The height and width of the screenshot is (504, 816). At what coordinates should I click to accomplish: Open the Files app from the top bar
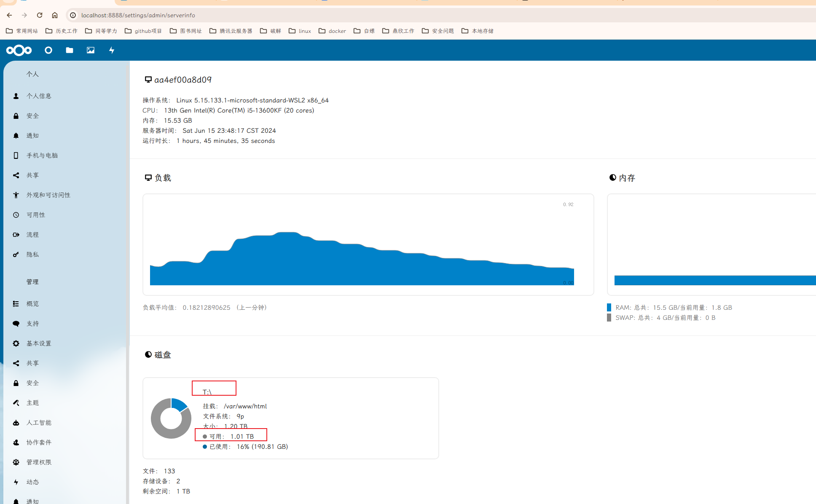click(x=69, y=50)
